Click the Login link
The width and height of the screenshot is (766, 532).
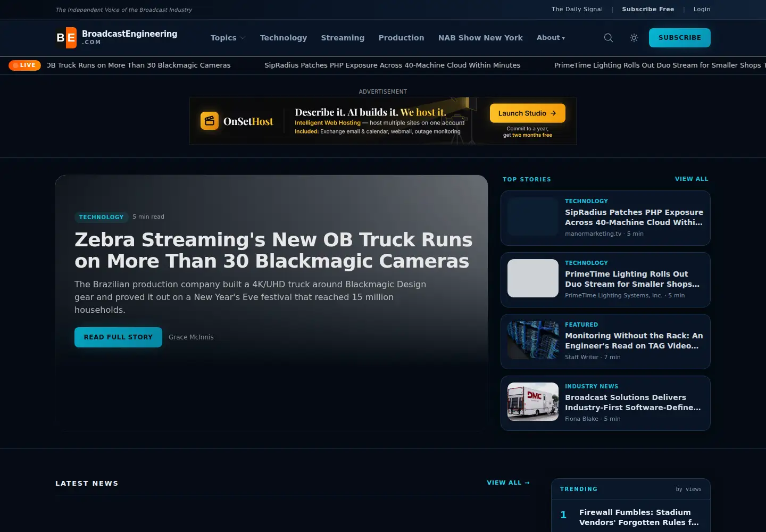click(702, 9)
